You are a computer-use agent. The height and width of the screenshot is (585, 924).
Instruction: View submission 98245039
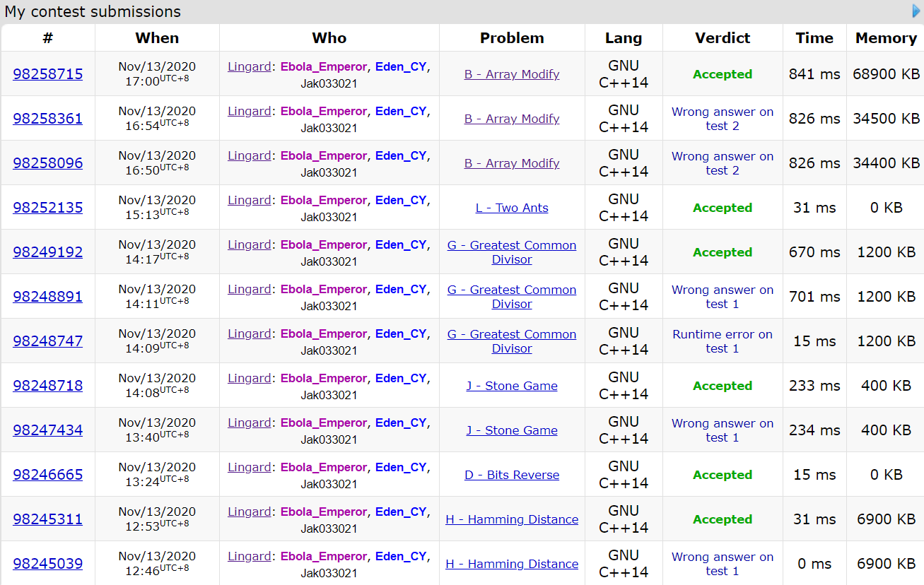tap(47, 564)
